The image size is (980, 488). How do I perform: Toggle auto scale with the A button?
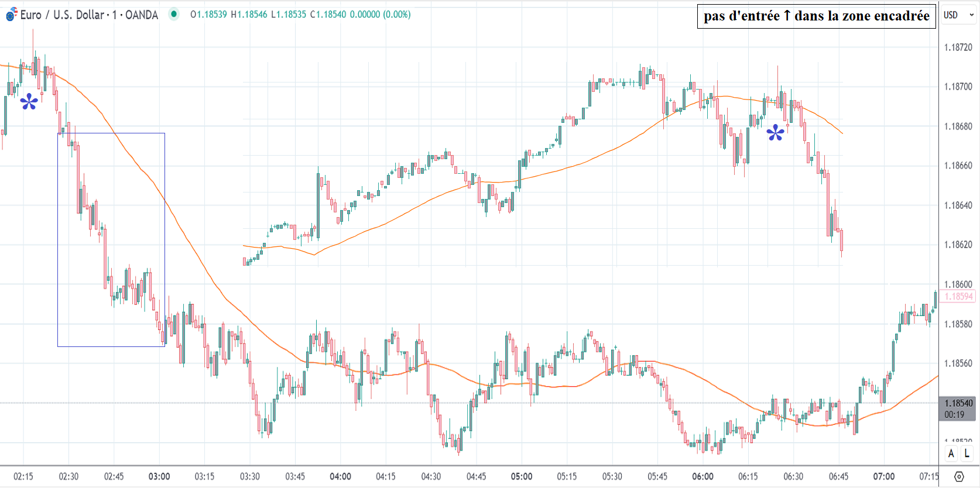(951, 453)
